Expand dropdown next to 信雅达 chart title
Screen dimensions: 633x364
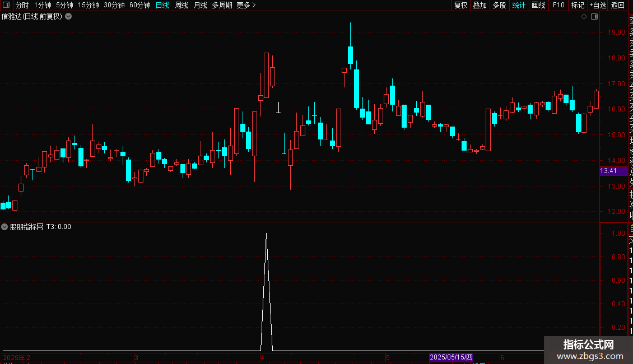69,17
